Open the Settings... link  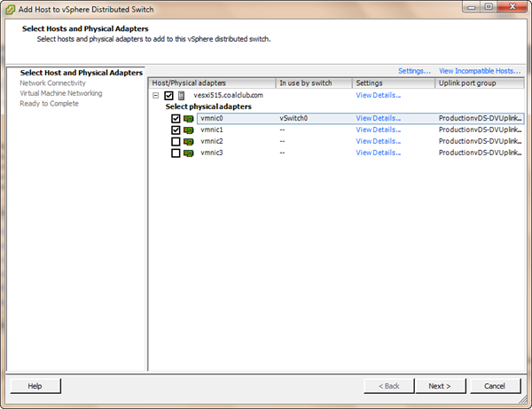(x=414, y=71)
